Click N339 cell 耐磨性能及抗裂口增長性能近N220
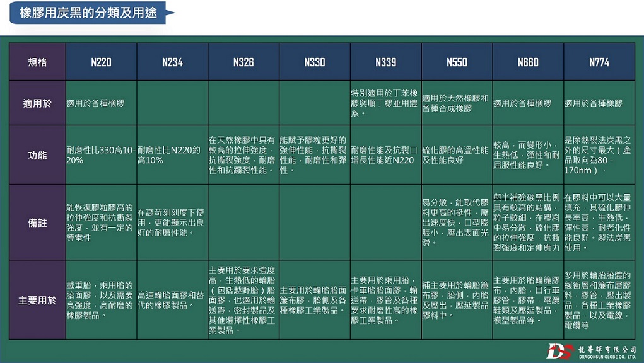 tap(384, 155)
